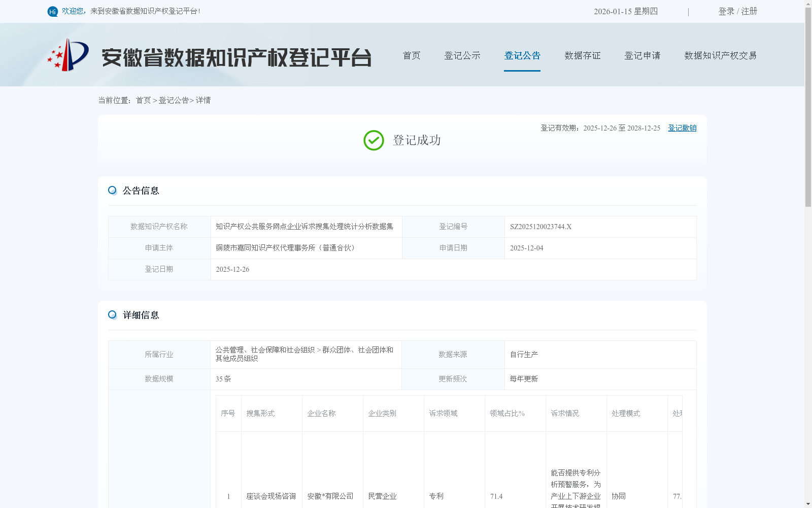
Task: Click the 71.4 percentage cell
Action: point(496,496)
